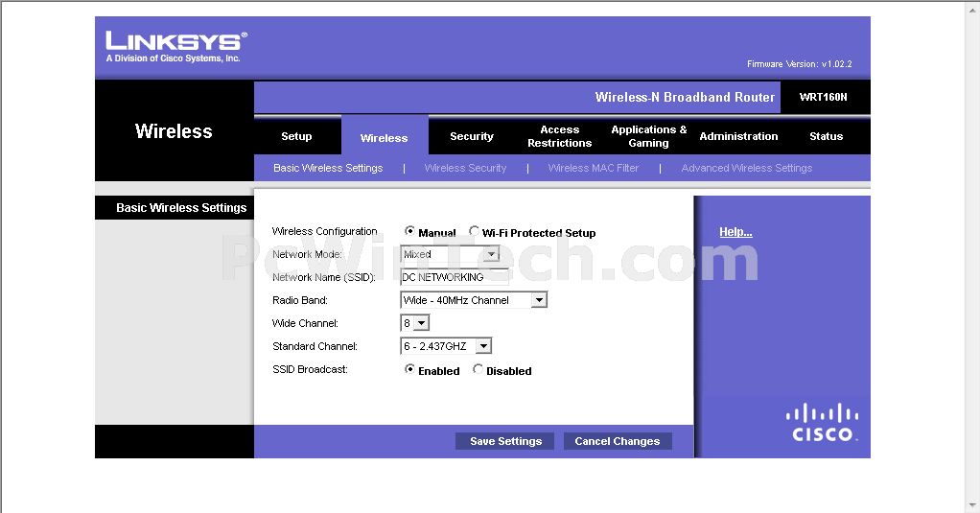
Task: Click the Linksys logo in header
Action: [x=176, y=47]
